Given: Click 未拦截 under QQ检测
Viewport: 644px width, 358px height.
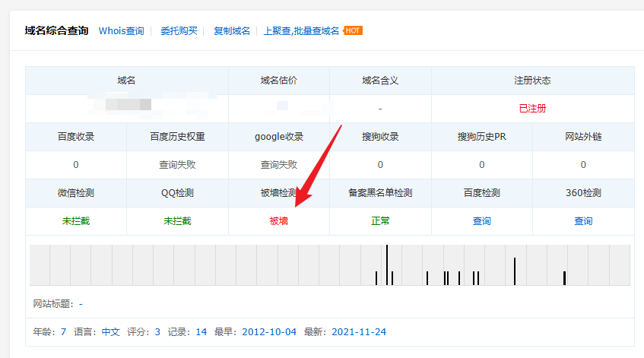Looking at the screenshot, I should pyautogui.click(x=177, y=221).
